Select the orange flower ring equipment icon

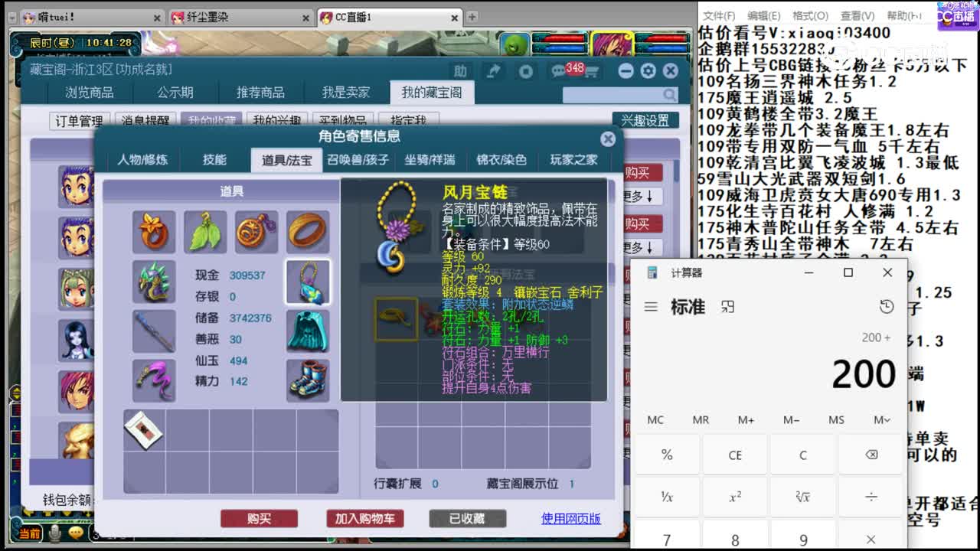(x=154, y=232)
